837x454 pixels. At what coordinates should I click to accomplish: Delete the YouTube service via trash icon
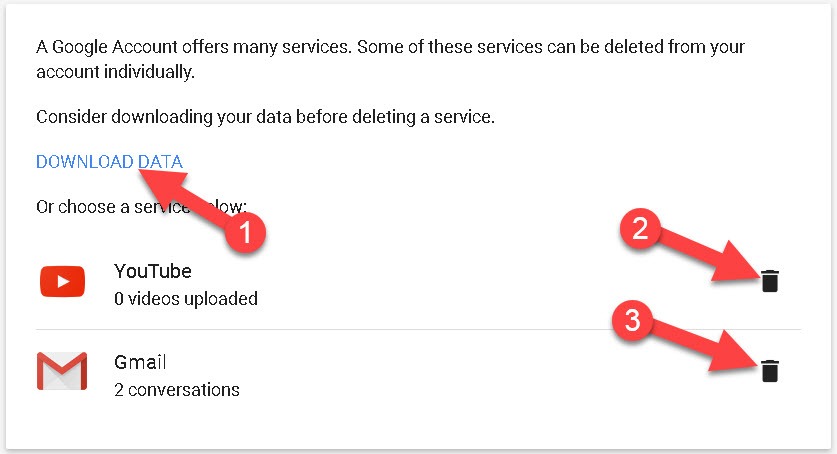coord(768,281)
